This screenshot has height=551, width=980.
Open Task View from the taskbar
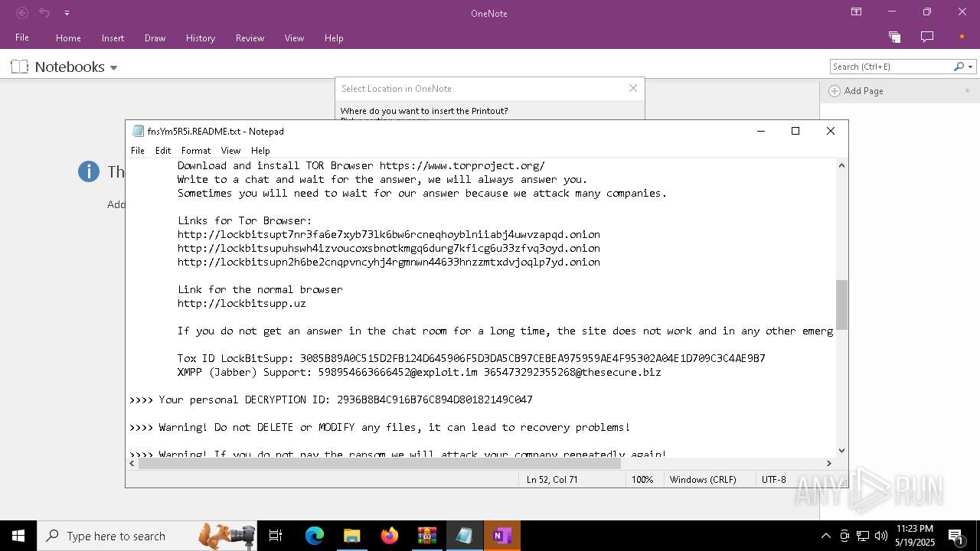pyautogui.click(x=276, y=536)
